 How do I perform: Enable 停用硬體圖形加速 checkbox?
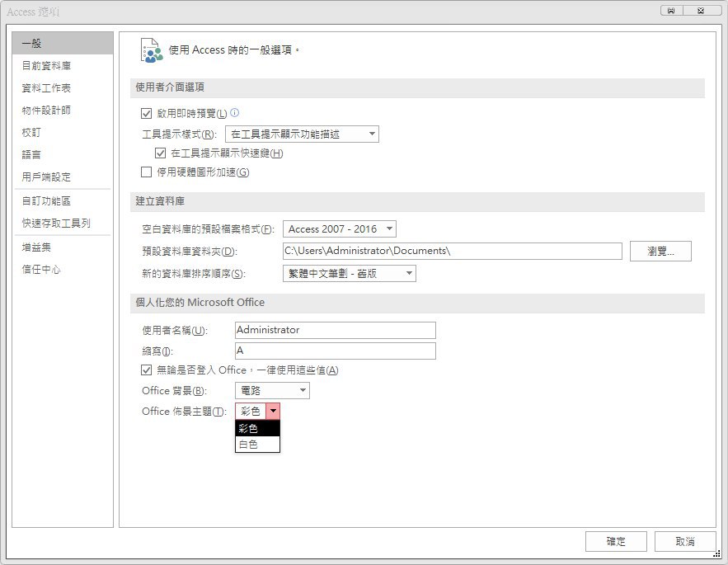click(x=146, y=172)
